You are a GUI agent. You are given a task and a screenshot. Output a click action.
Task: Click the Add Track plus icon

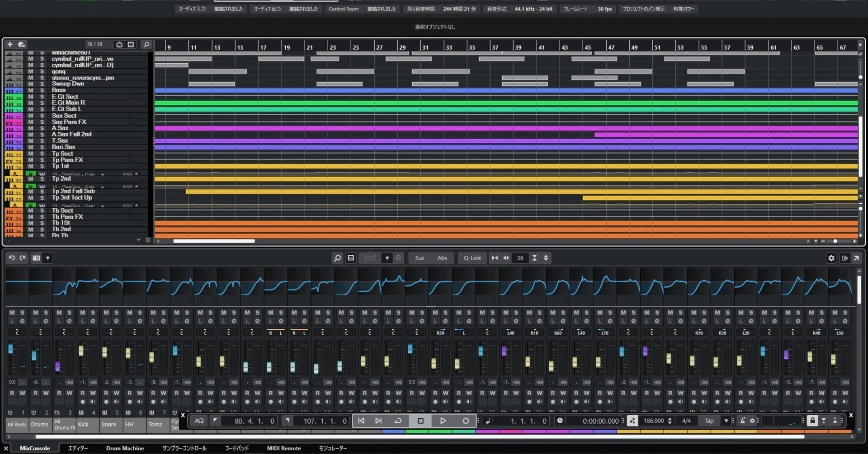click(10, 44)
